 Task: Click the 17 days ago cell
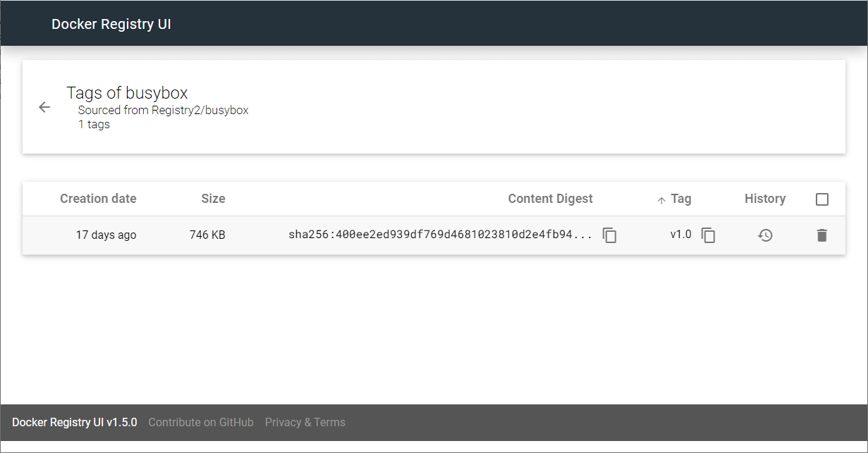(106, 235)
